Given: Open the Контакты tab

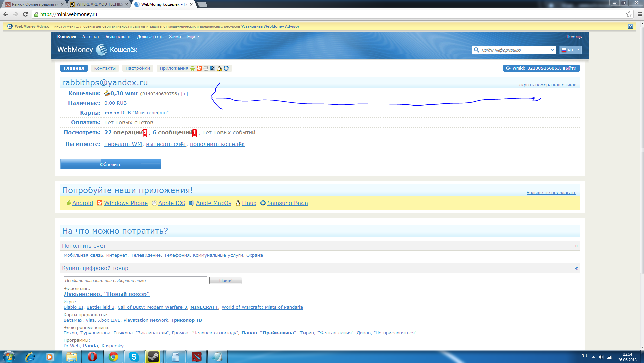Looking at the screenshot, I should [x=105, y=68].
